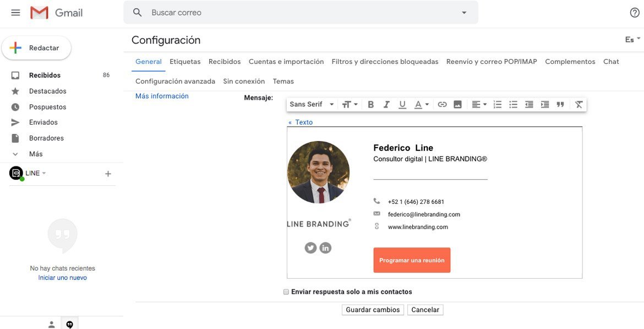Image resolution: width=644 pixels, height=329 pixels.
Task: Toggle bold formatting in signature toolbar
Action: coord(370,105)
